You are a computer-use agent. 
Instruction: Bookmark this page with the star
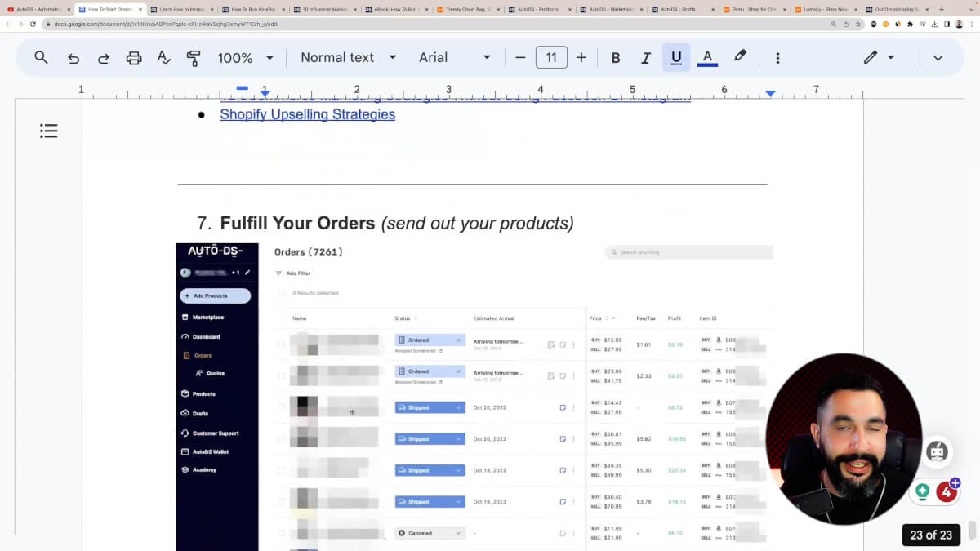click(858, 24)
